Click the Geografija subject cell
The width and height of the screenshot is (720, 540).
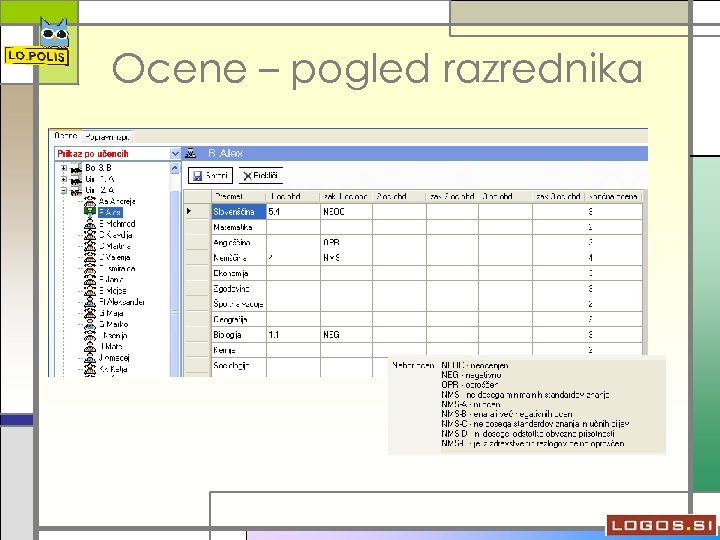(239, 320)
